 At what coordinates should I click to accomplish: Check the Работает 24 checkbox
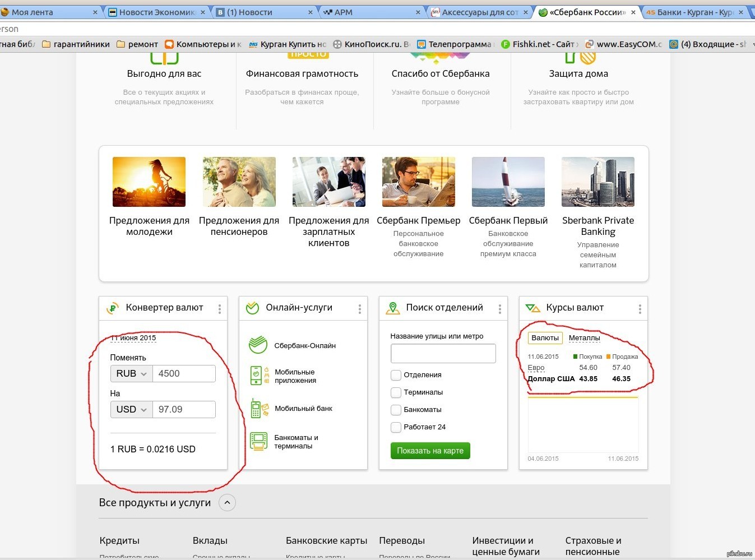(396, 427)
